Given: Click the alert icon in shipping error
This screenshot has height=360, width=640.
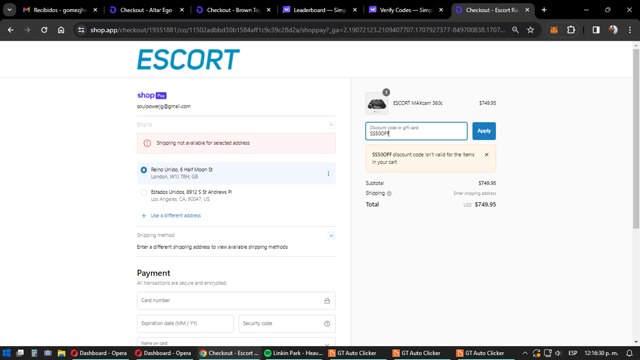Looking at the screenshot, I should click(147, 143).
